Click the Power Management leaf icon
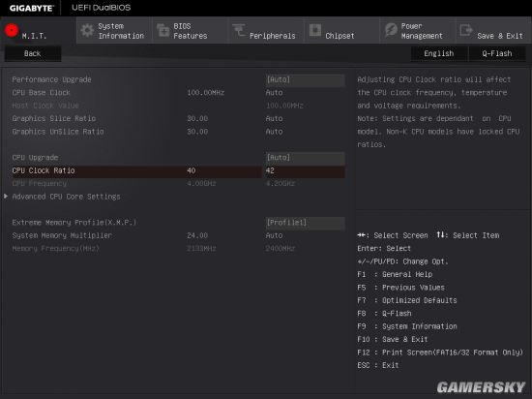Image resolution: width=532 pixels, height=399 pixels. click(x=391, y=30)
